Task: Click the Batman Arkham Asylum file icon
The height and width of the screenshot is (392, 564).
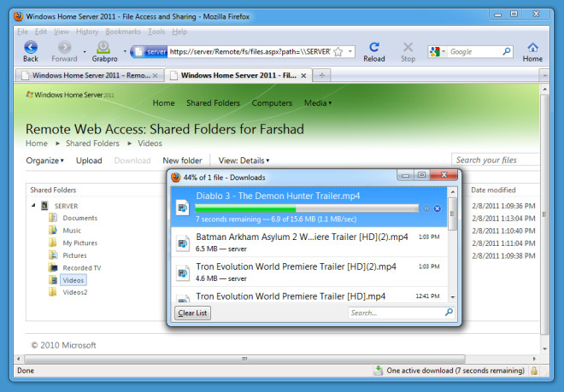Action: pos(182,243)
